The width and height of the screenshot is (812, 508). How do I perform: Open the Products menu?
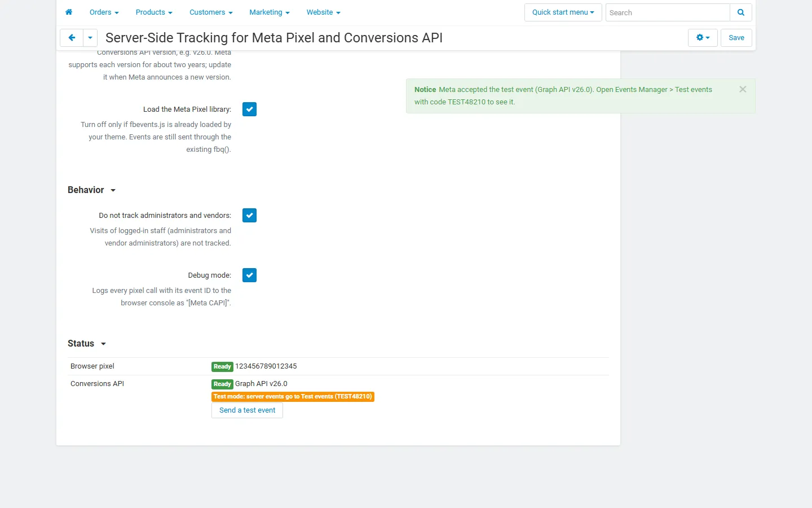(154, 12)
